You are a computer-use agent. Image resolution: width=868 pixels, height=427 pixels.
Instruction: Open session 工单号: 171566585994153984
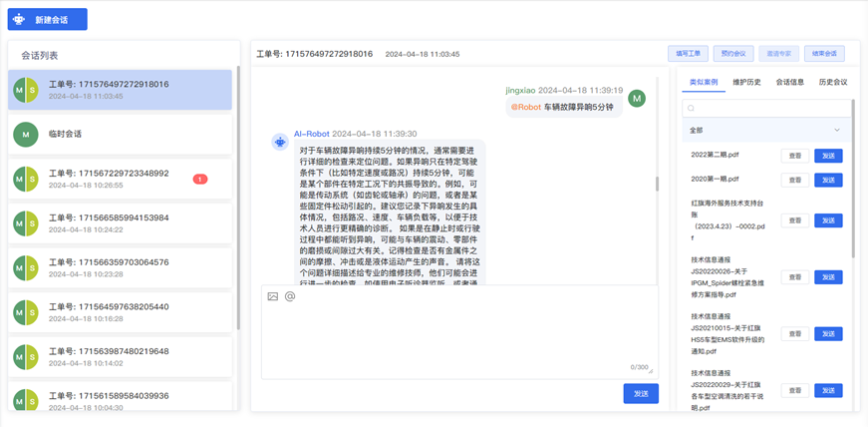tap(120, 223)
